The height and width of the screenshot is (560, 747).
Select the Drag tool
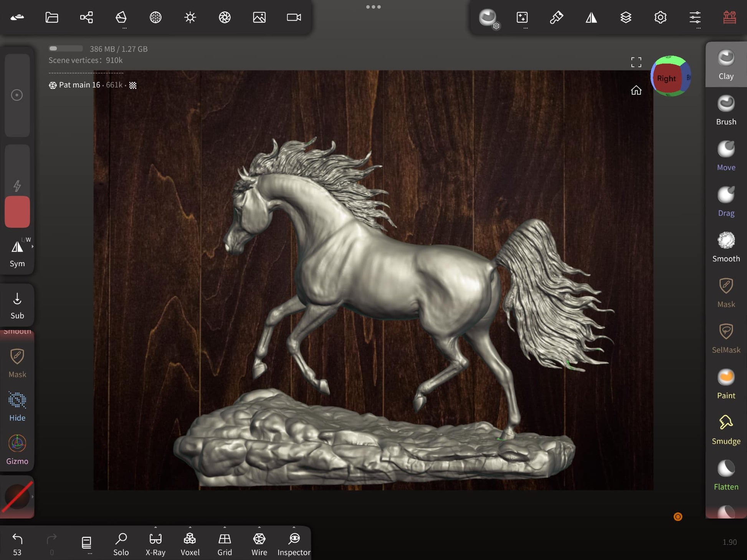(726, 201)
